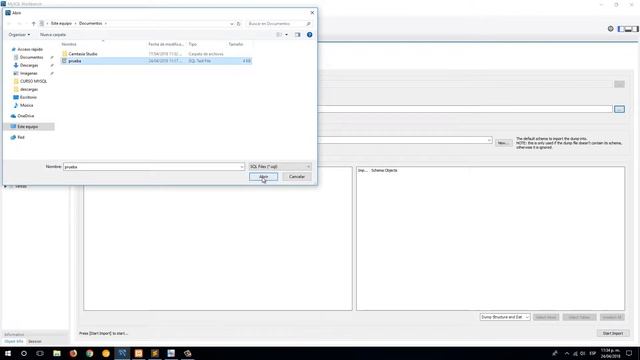Open the Organizar menu in file dialog

[19, 35]
